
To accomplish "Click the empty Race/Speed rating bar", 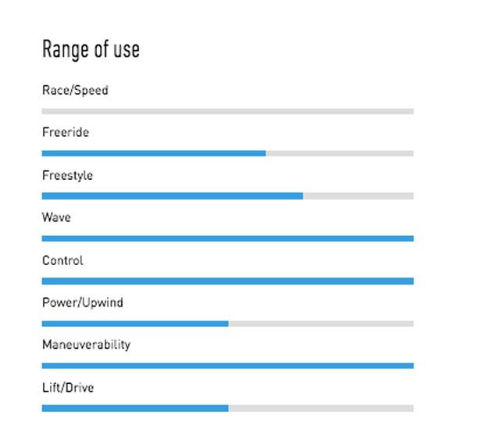I will coord(227,111).
